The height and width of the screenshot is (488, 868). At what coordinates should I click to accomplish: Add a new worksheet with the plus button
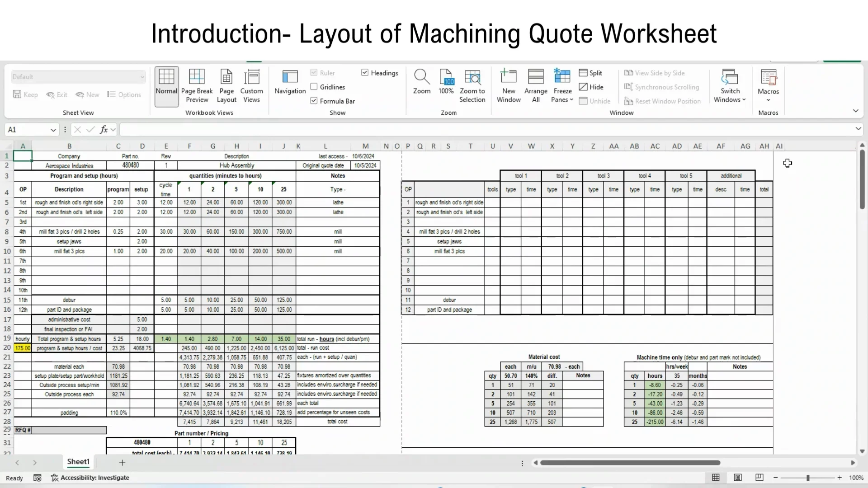122,462
